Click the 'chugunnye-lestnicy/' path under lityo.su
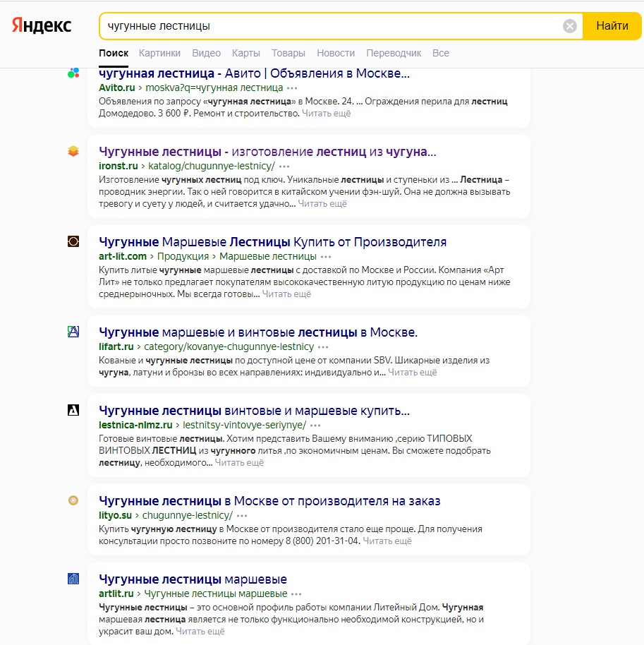 pos(188,515)
